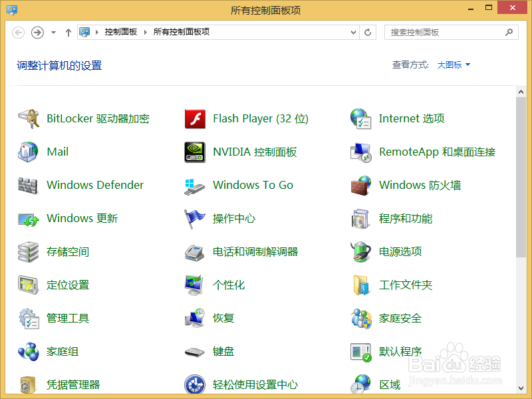The width and height of the screenshot is (532, 399).
Task: Open Windows 防火墙
Action: (420, 185)
